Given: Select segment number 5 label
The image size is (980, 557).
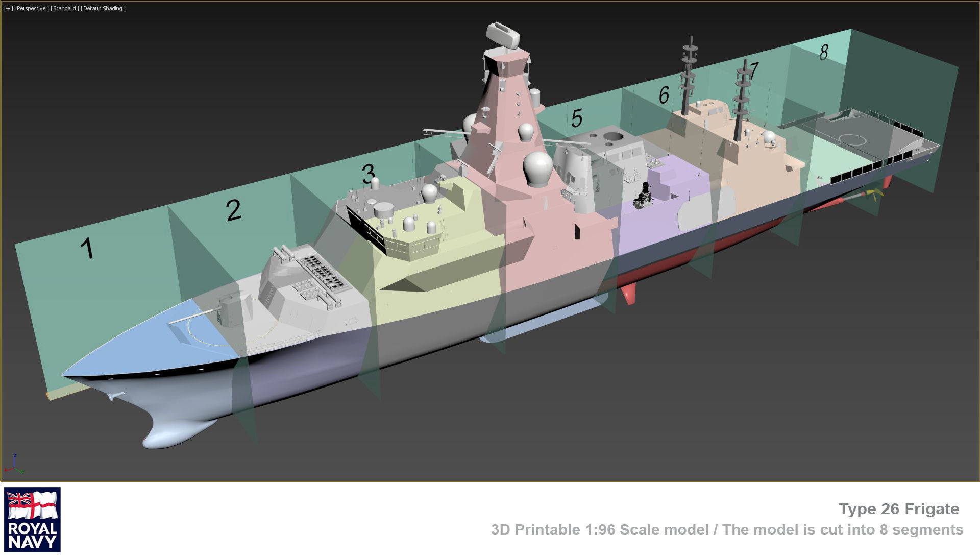Looking at the screenshot, I should [x=577, y=118].
